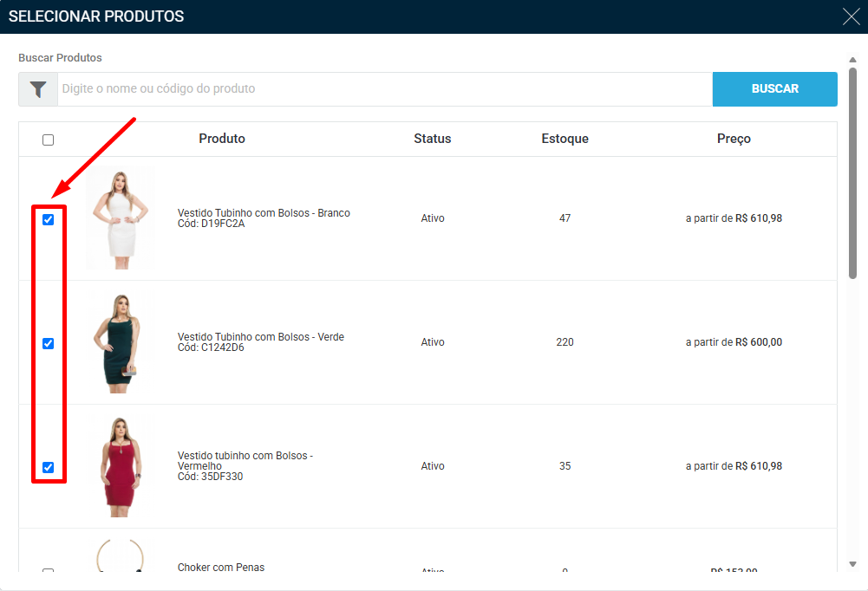Click product name Vestido Tubinho com Bolsos - Verde
868x591 pixels.
tap(261, 337)
